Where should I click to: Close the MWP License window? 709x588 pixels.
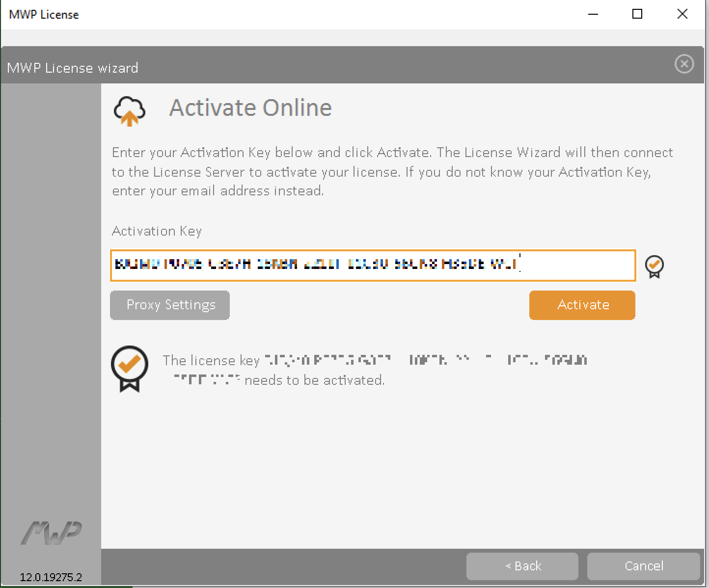[682, 14]
